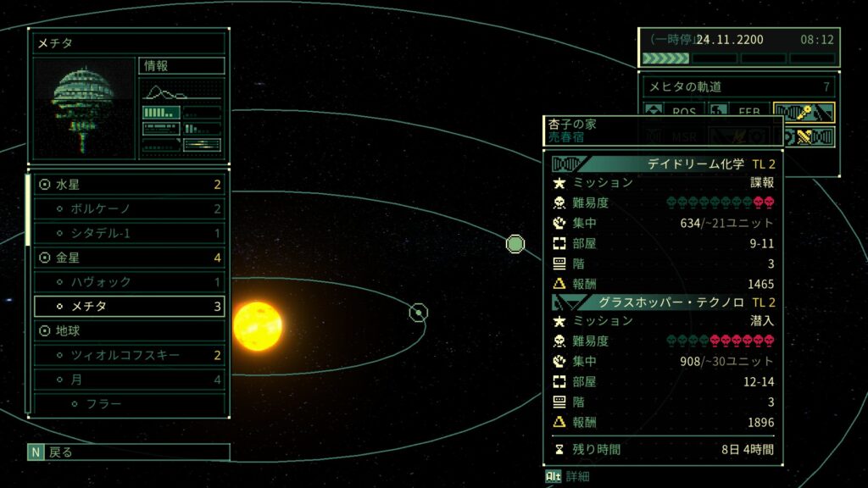Click the グラスホッパー・テクノロ corporation header

[663, 302]
